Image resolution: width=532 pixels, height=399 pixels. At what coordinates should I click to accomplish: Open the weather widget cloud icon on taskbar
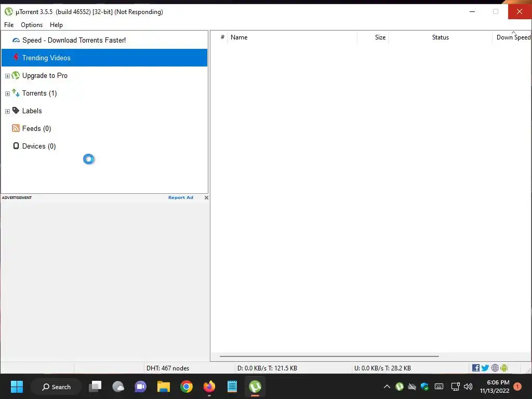118,387
